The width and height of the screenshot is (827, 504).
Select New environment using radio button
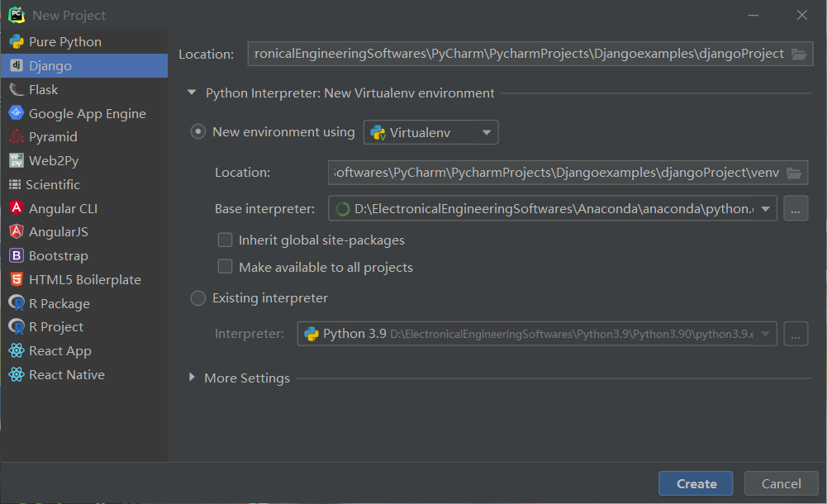(197, 132)
